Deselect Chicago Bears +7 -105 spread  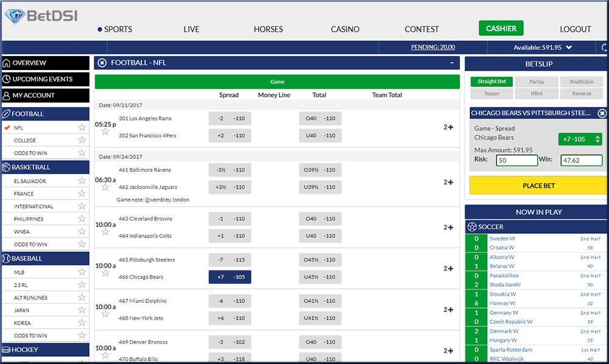click(230, 277)
